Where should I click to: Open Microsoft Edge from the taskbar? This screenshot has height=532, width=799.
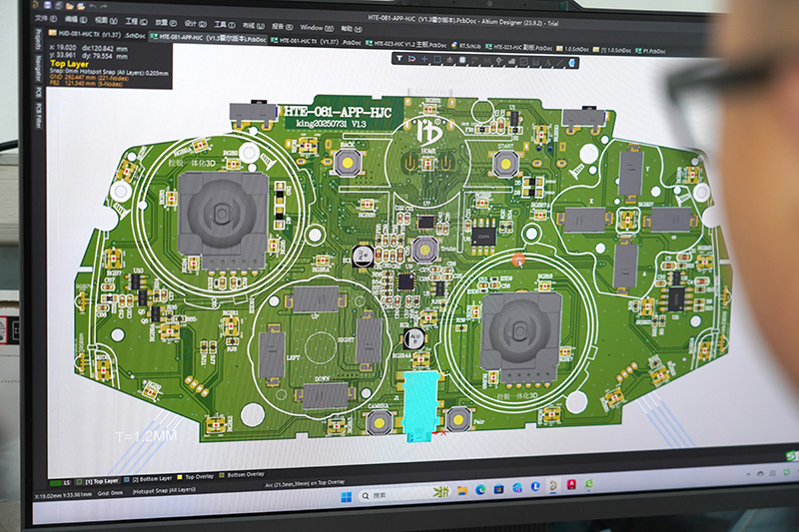point(481,490)
